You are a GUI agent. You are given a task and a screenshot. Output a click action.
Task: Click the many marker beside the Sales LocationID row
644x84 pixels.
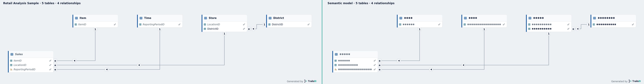pyautogui.click(x=55, y=65)
